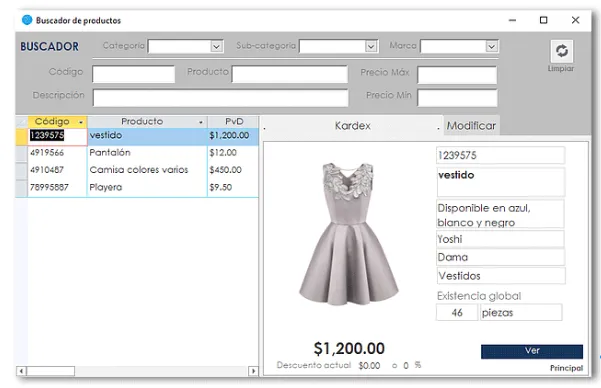Open the Marca dropdown list
This screenshot has height=388, width=601.
(491, 46)
